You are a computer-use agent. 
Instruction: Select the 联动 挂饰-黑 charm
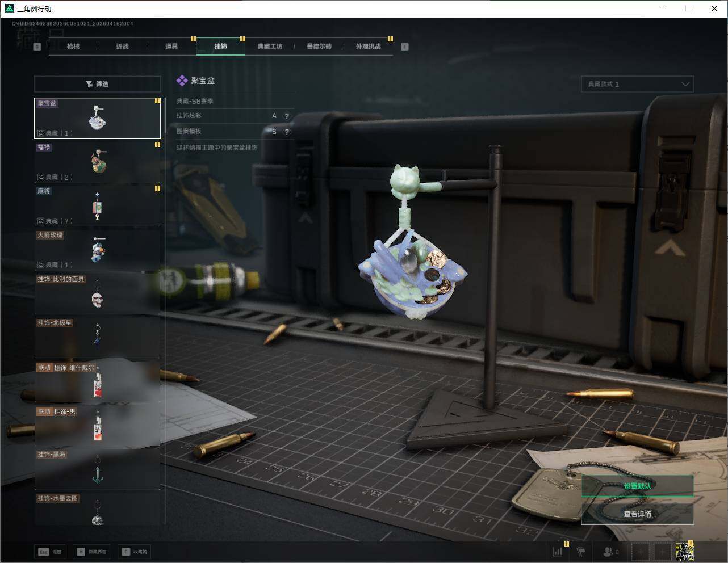(97, 425)
